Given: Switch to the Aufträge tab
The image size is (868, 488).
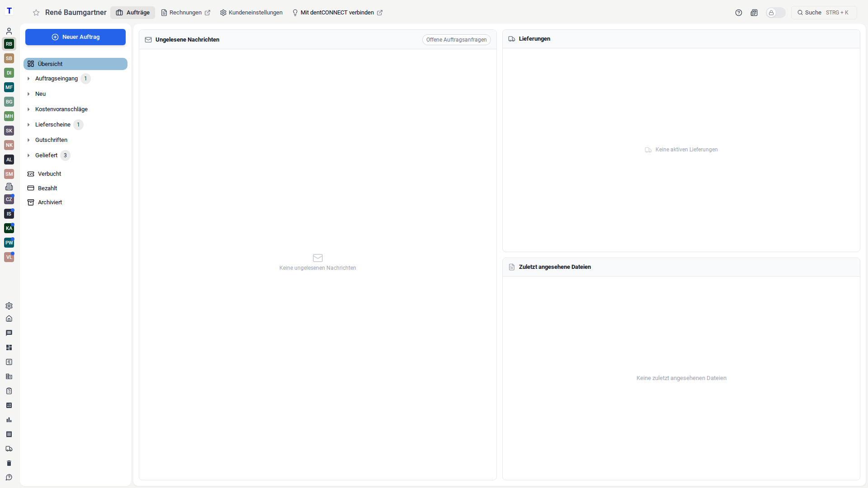Looking at the screenshot, I should pyautogui.click(x=133, y=13).
